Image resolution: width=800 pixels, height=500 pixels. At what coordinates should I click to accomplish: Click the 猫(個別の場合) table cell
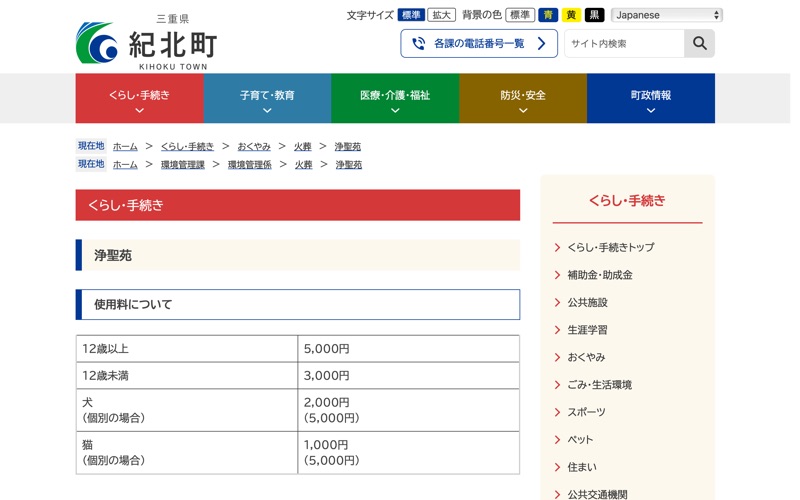coord(187,453)
